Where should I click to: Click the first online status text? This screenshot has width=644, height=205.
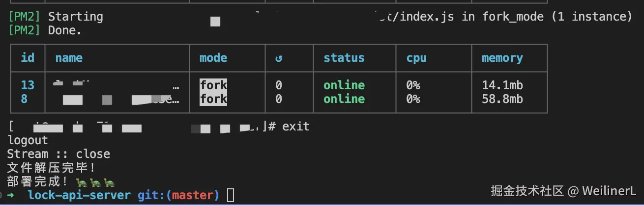(x=344, y=85)
